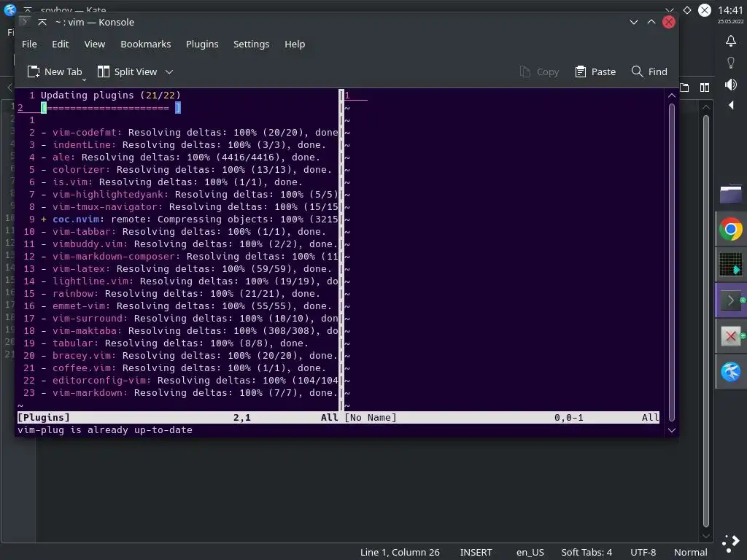Click the [Plugins] vim status line
The image size is (747, 560).
click(x=179, y=418)
